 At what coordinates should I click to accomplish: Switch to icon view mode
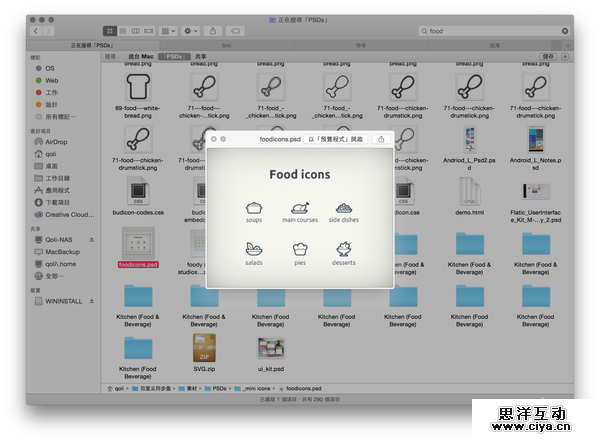(x=109, y=31)
